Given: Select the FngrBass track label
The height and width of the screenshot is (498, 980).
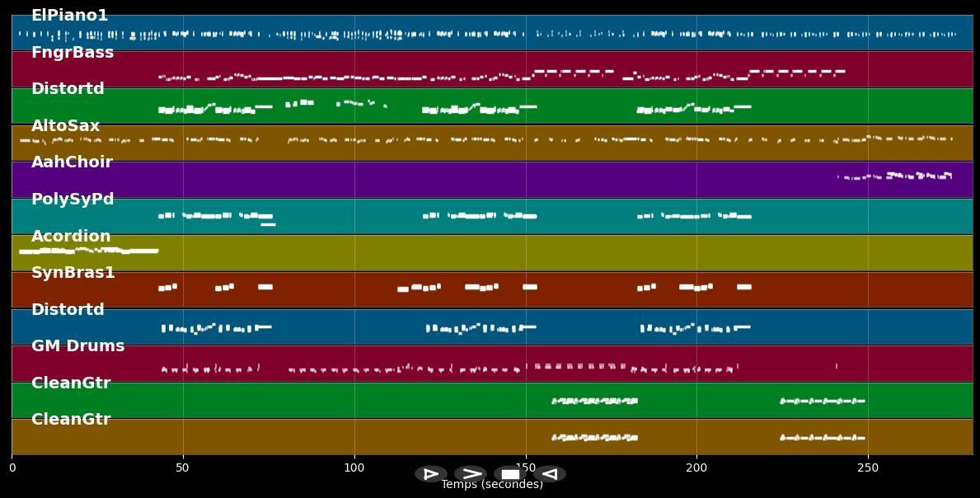Looking at the screenshot, I should click(x=73, y=53).
